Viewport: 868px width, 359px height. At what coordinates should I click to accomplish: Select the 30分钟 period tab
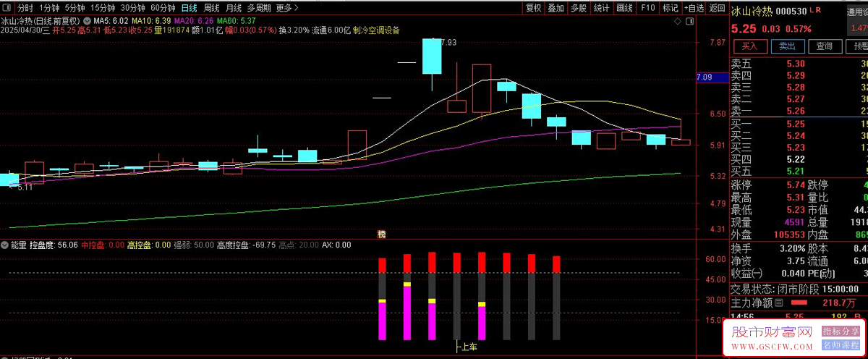pyautogui.click(x=132, y=8)
